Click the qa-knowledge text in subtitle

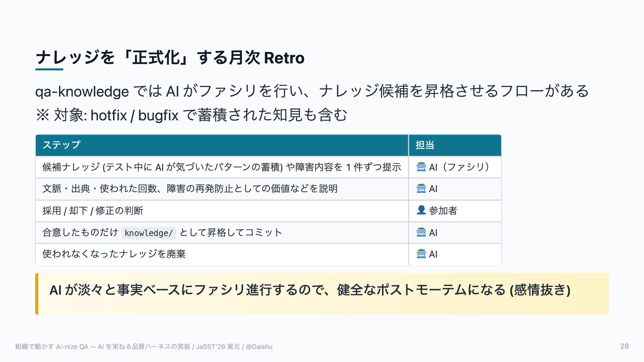click(82, 92)
